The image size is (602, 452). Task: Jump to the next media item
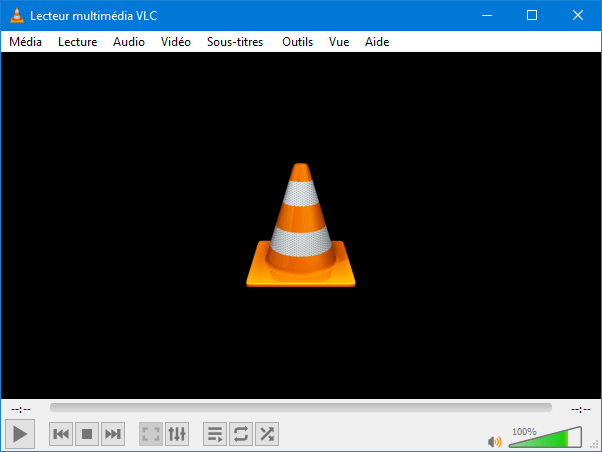coord(113,434)
